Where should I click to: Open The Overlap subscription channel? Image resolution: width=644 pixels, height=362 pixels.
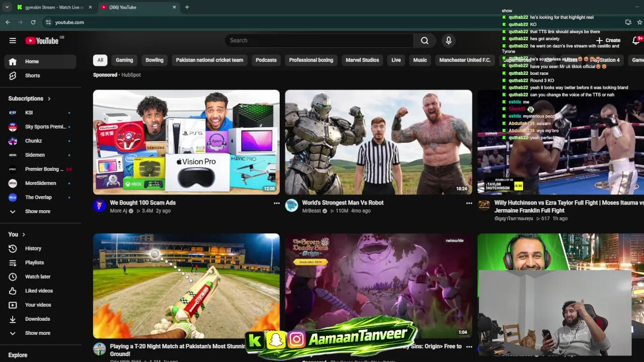click(x=40, y=197)
